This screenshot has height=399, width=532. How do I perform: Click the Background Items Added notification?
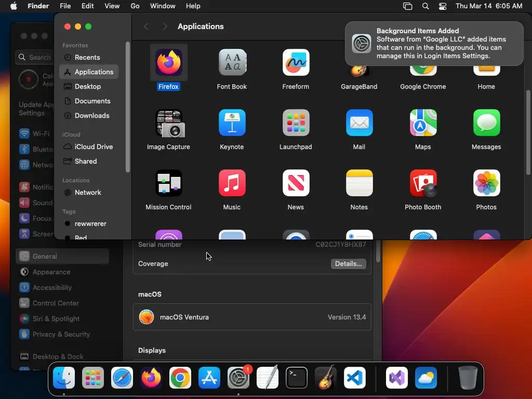coord(434,44)
